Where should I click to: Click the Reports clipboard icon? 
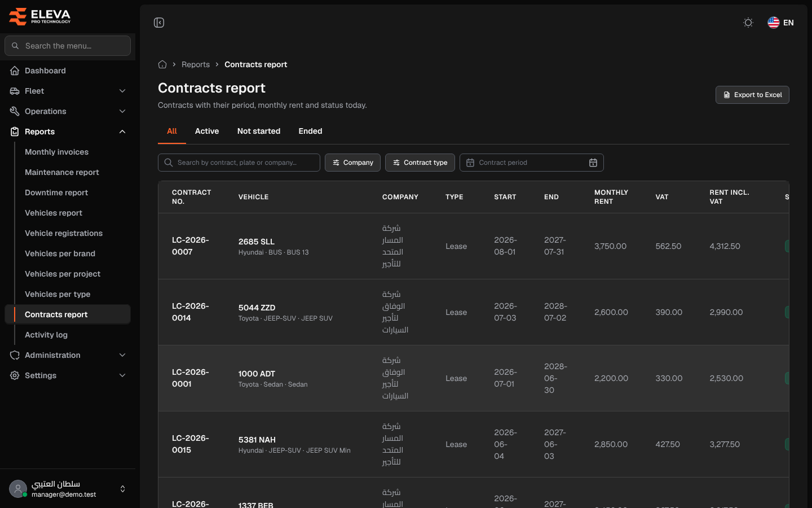pos(15,132)
